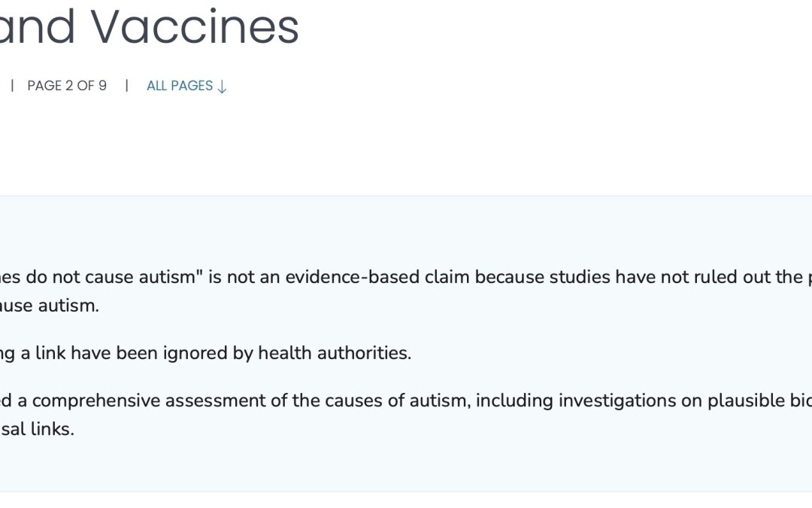Click the separator bar before ALL PAGES
This screenshot has height=508, width=812.
127,86
